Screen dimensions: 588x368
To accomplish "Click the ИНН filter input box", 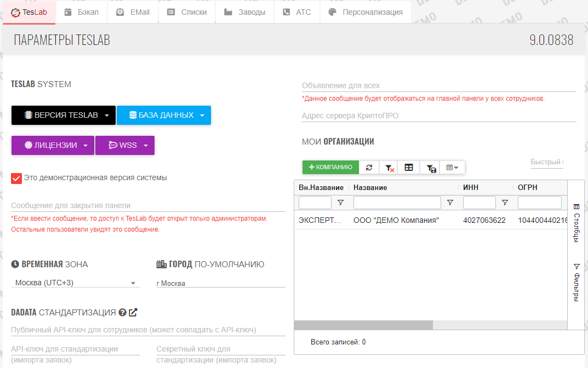I will click(x=479, y=203).
